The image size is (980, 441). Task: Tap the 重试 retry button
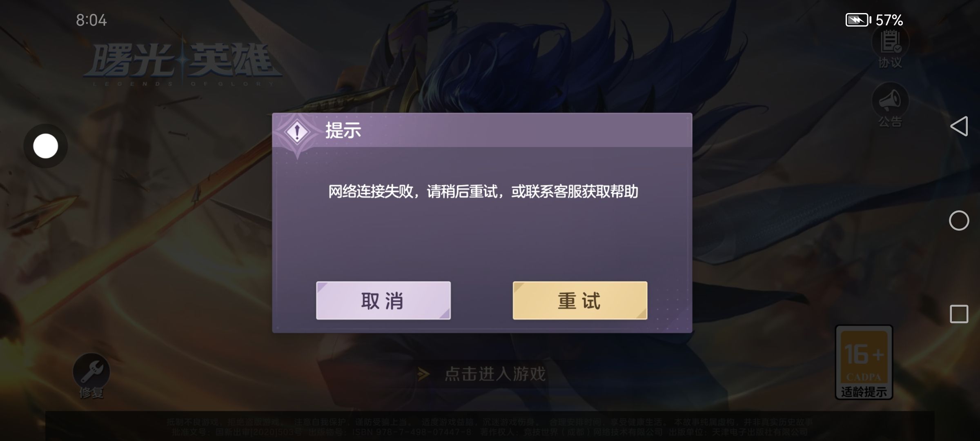580,301
